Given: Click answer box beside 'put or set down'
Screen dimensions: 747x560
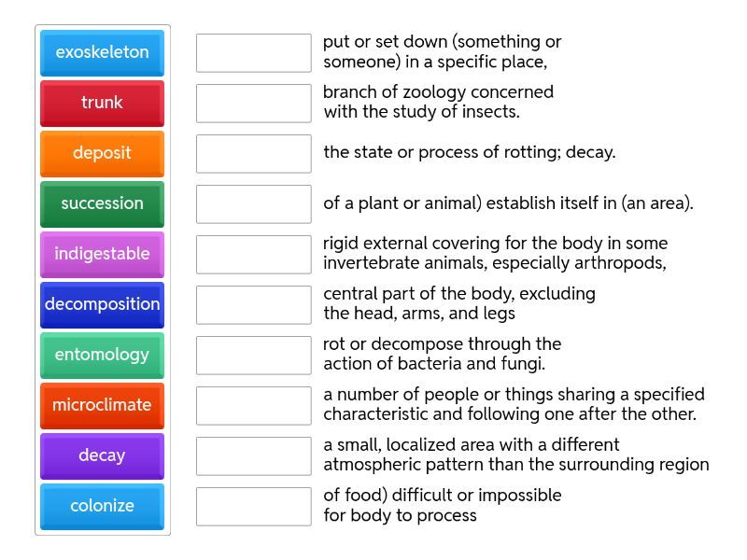Looking at the screenshot, I should 253,52.
